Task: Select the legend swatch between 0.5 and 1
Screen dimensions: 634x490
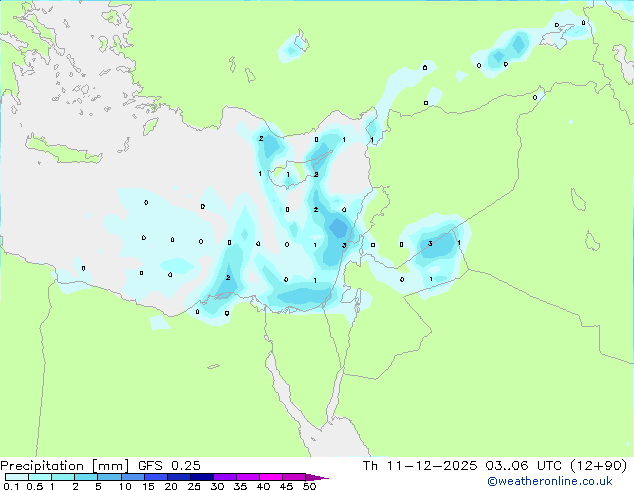Action: [40, 477]
